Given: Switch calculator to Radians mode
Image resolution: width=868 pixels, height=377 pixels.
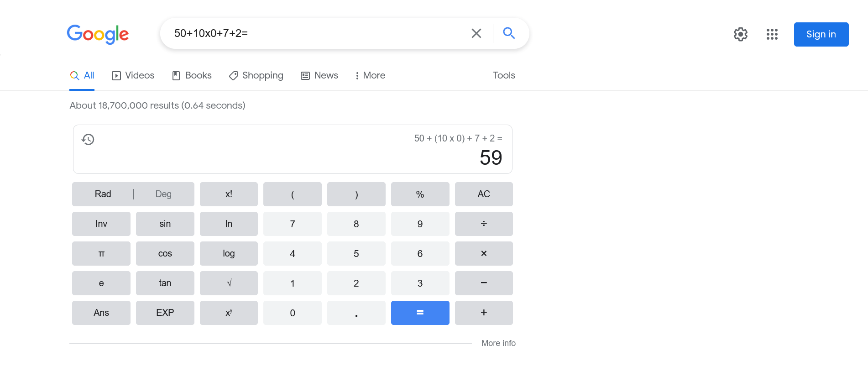Looking at the screenshot, I should (x=102, y=194).
